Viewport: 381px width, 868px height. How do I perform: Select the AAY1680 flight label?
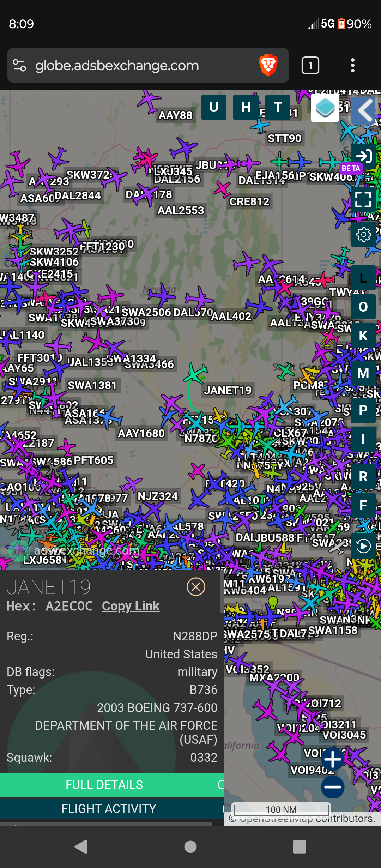[141, 433]
